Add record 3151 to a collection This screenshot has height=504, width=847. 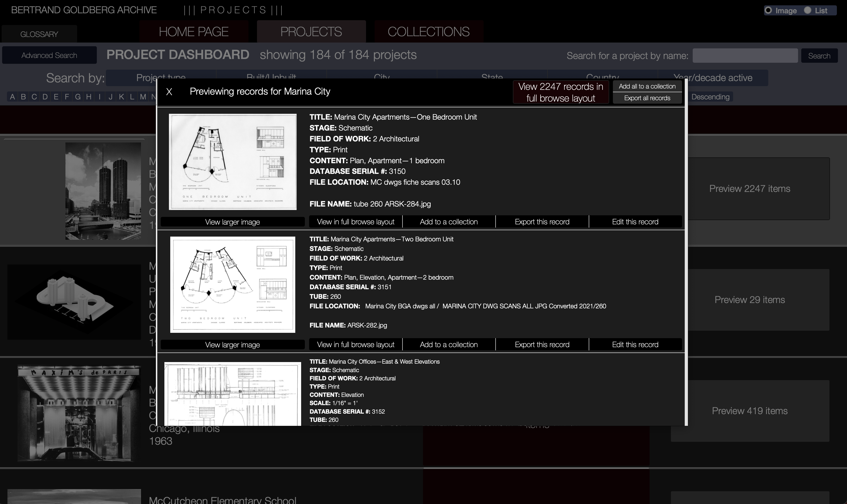click(x=449, y=345)
